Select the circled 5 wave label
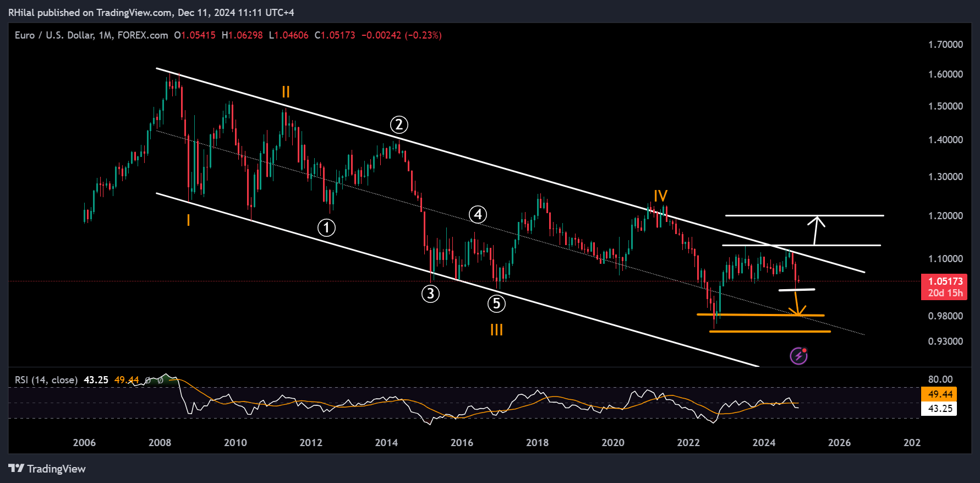 point(496,303)
